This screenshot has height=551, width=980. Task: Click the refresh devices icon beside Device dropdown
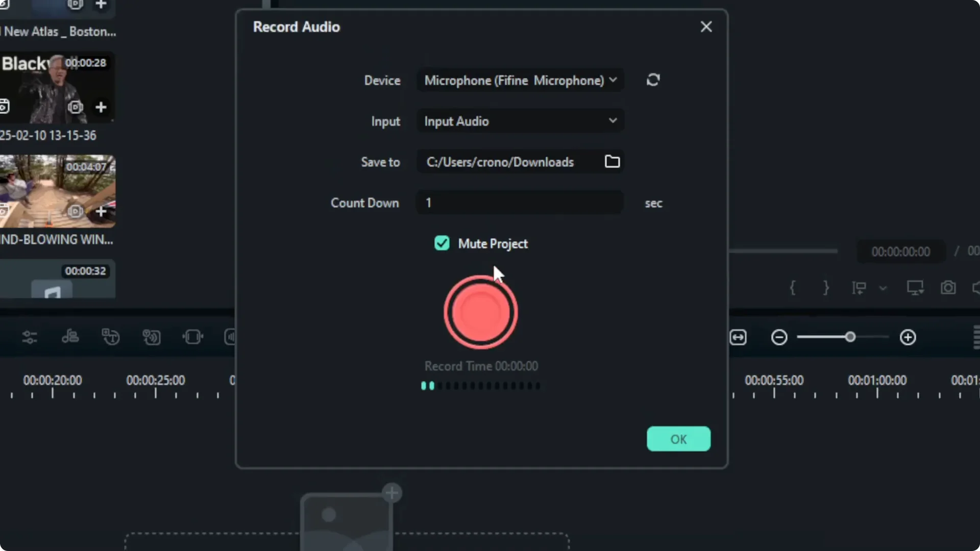653,80
